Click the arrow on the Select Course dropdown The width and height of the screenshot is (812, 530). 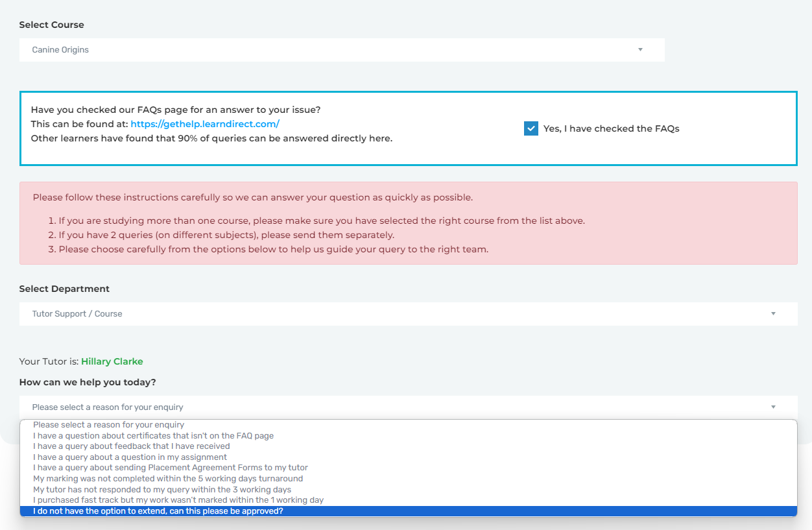coord(640,50)
